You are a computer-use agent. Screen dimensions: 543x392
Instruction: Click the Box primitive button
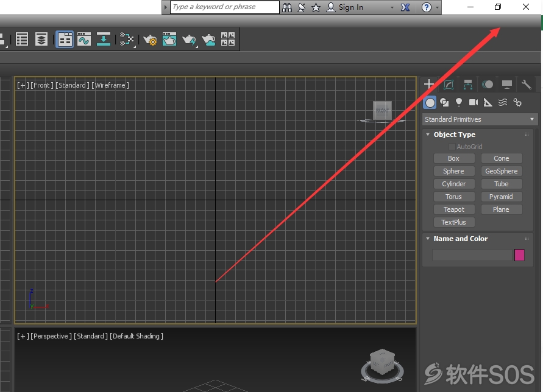(x=453, y=158)
